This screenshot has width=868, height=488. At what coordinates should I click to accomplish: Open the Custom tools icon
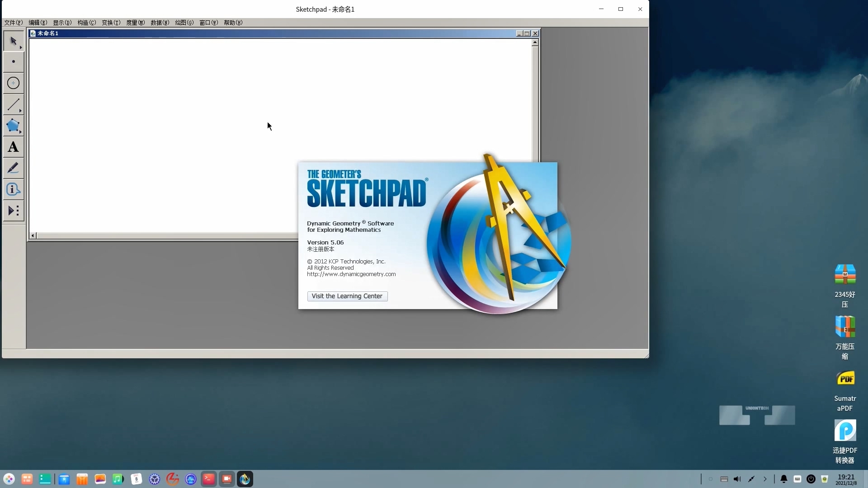pyautogui.click(x=14, y=211)
